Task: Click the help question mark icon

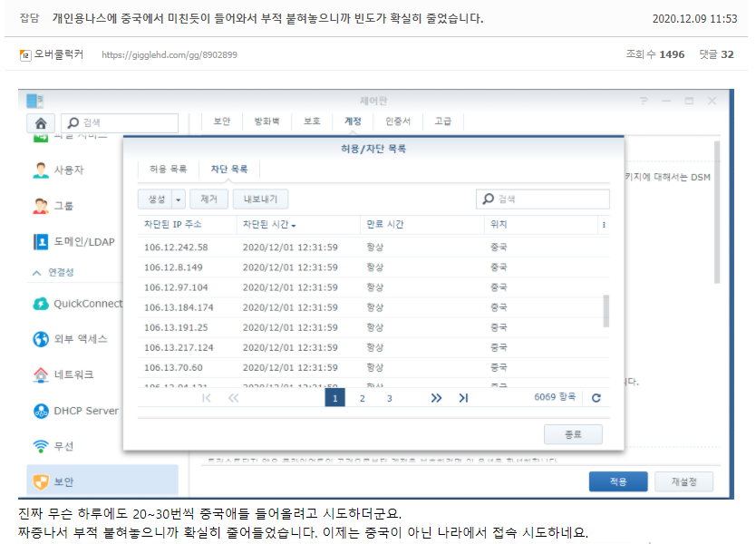Action: pyautogui.click(x=644, y=101)
